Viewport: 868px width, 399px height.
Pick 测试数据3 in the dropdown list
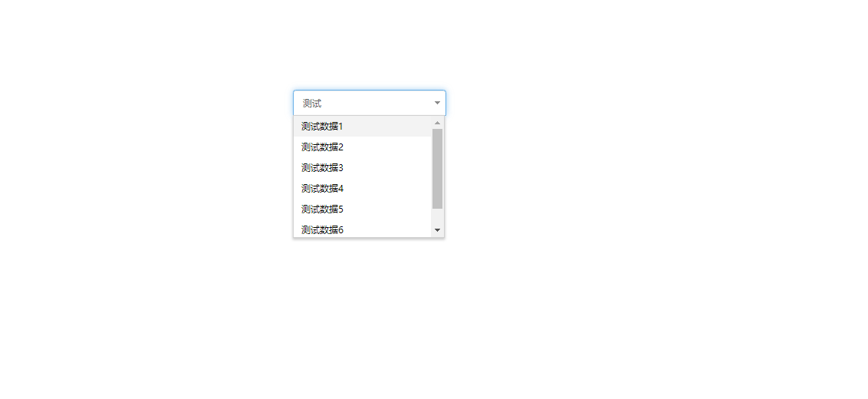(x=363, y=168)
